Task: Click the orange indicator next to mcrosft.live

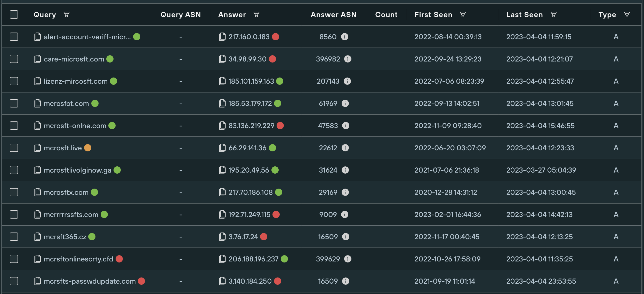Action: pyautogui.click(x=88, y=148)
